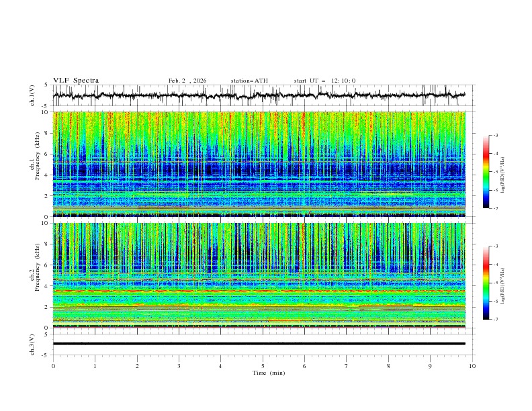Click time axis tick label "9"
532x411 pixels.
point(430,366)
